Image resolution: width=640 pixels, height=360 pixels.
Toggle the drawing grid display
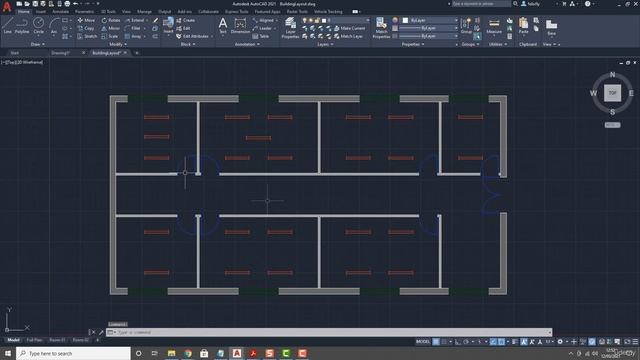(x=436, y=342)
